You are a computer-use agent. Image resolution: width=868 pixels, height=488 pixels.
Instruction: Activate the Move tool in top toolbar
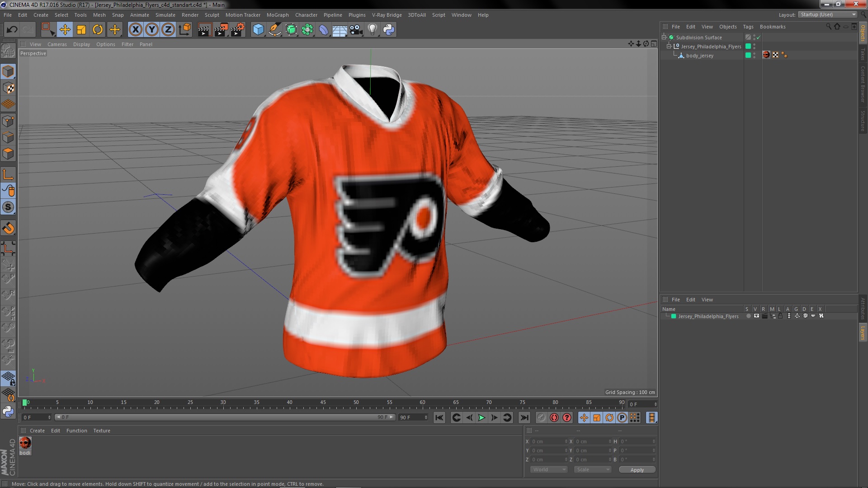(x=65, y=30)
